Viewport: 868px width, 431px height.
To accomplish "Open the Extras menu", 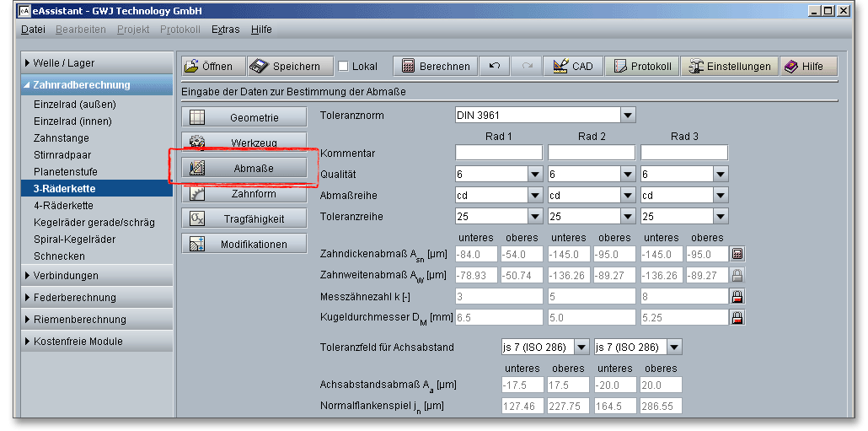I will point(225,29).
